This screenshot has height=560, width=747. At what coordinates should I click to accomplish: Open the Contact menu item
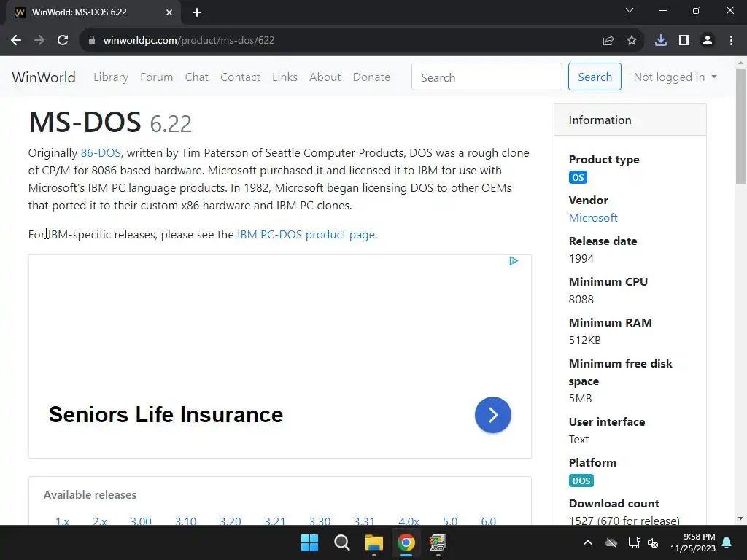point(240,77)
